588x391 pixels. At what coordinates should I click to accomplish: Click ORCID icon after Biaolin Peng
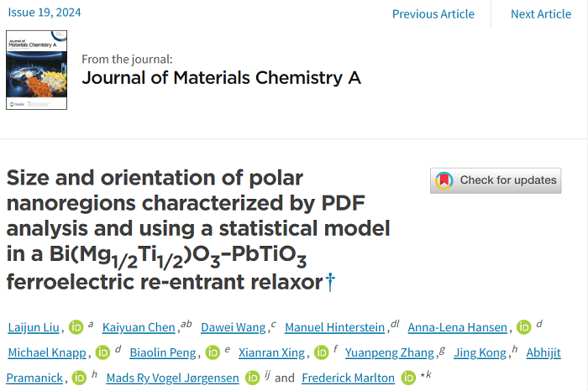(x=212, y=352)
